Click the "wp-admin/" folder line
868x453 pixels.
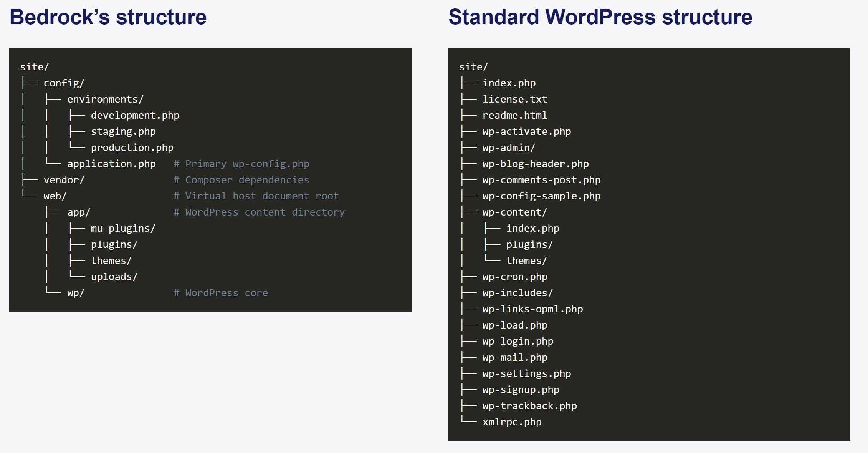tap(509, 148)
